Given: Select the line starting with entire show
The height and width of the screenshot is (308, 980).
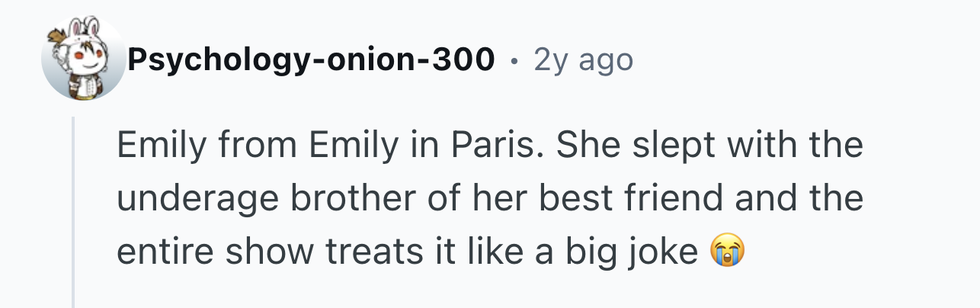Looking at the screenshot, I should click(x=431, y=252).
